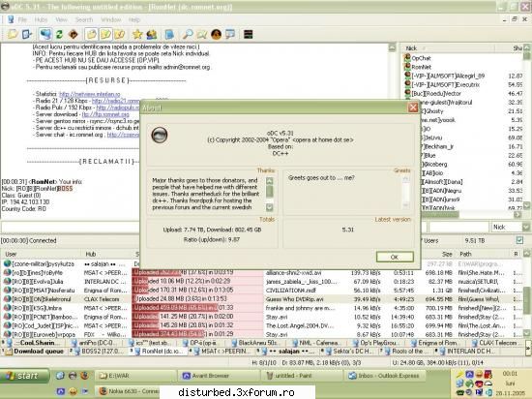Click the black striped toolbar icon
Image resolution: width=532 pixels, height=399 pixels.
coord(248,34)
